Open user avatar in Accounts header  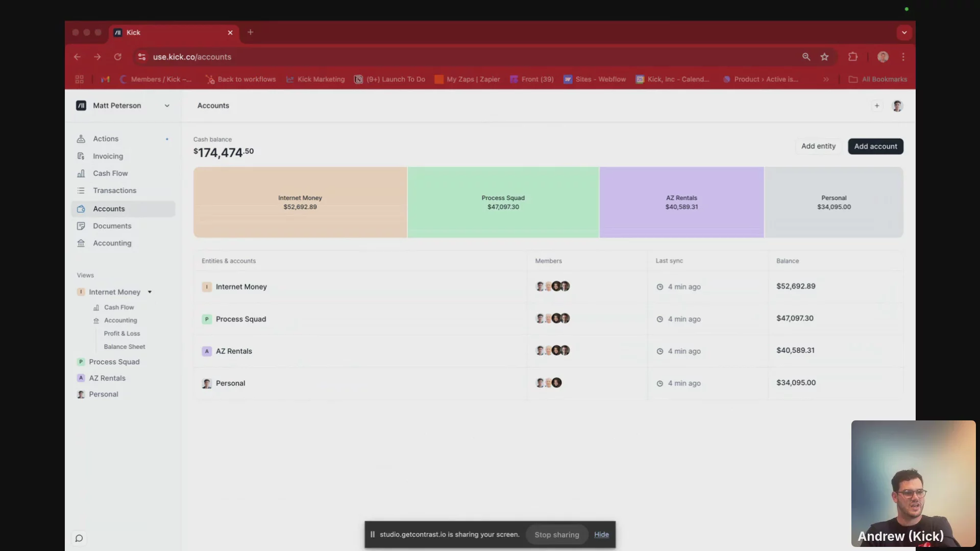[x=897, y=106]
